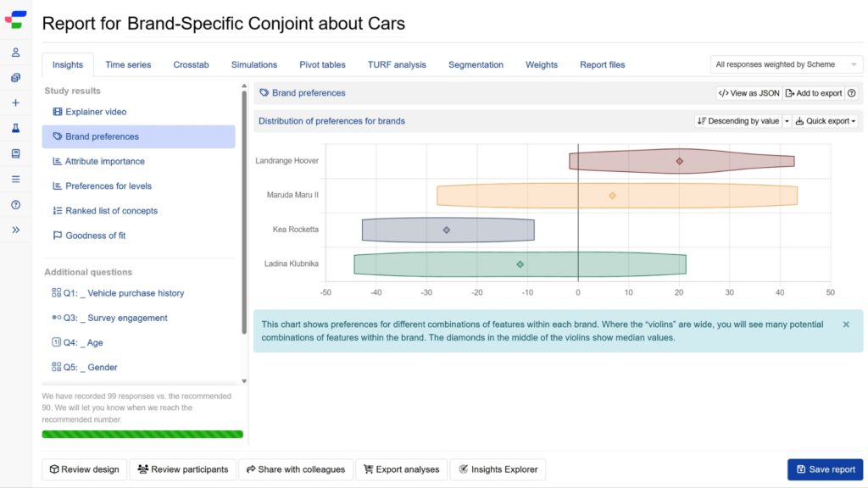Click the View as JSON button
Viewport: 868px width, 488px height.
coord(748,93)
